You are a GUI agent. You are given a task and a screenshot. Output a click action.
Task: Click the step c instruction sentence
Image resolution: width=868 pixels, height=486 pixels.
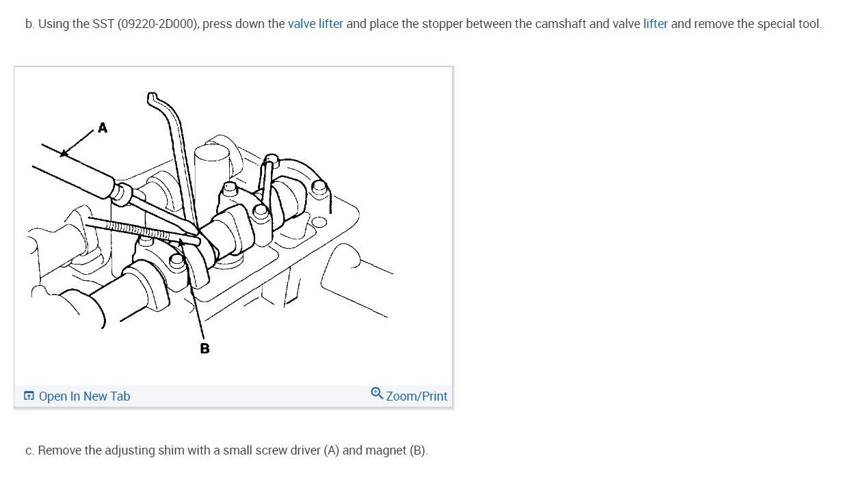coord(226,450)
